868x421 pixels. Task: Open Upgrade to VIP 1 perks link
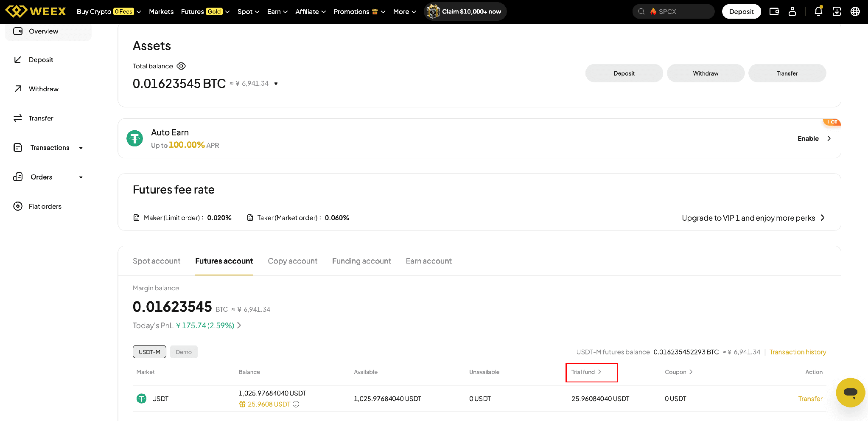(x=753, y=218)
